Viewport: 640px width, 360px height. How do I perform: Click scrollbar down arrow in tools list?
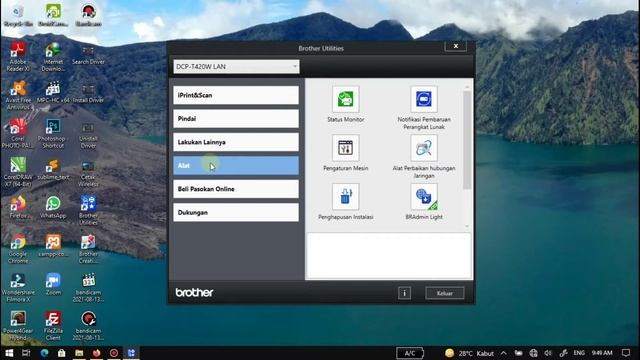[x=467, y=226]
